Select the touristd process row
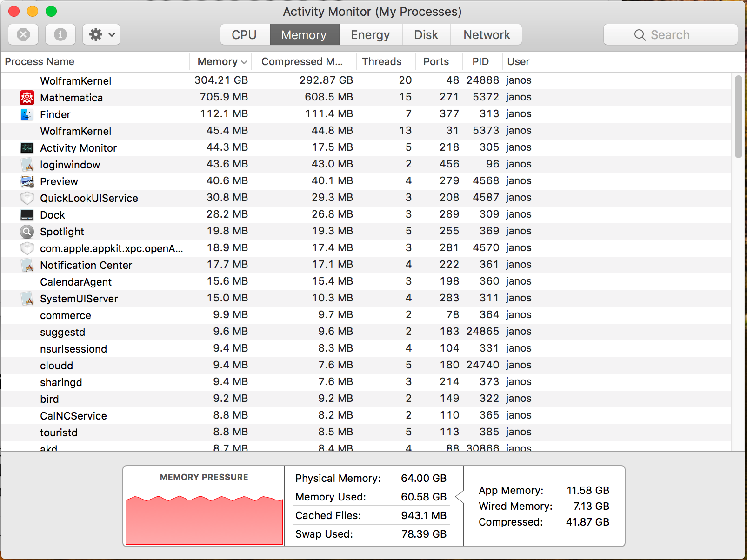 (366, 432)
